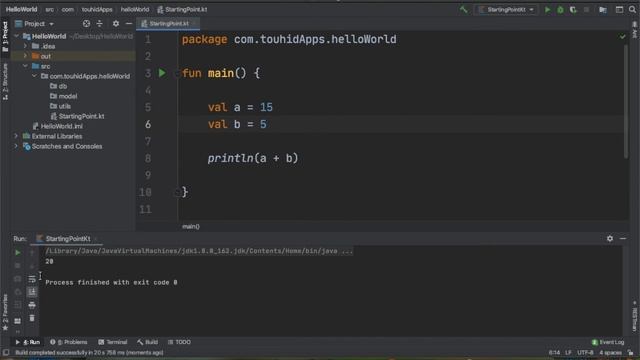Image resolution: width=640 pixels, height=360 pixels.
Task: Toggle scroll to end in Run console
Action: click(32, 292)
